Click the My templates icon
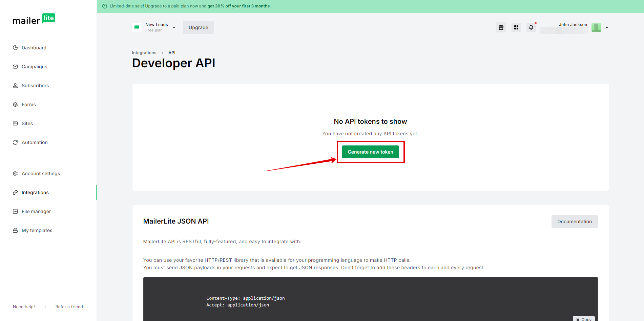This screenshot has height=321, width=644. pyautogui.click(x=15, y=230)
